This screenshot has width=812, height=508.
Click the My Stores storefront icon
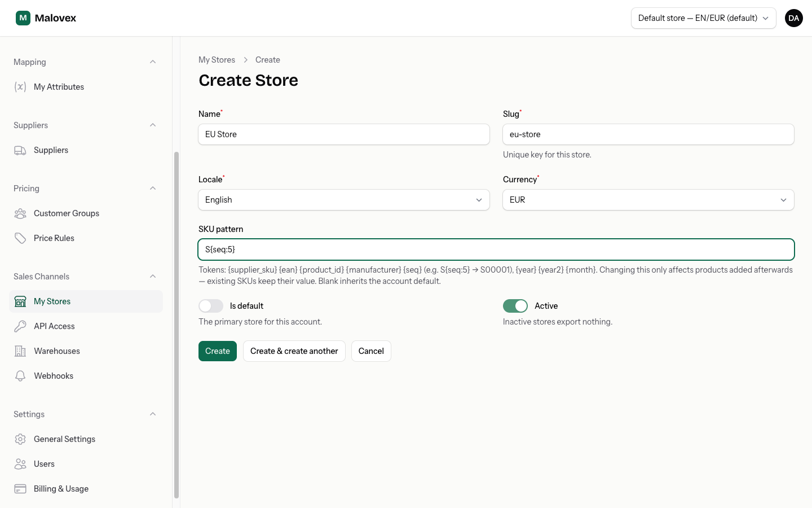[x=20, y=301]
